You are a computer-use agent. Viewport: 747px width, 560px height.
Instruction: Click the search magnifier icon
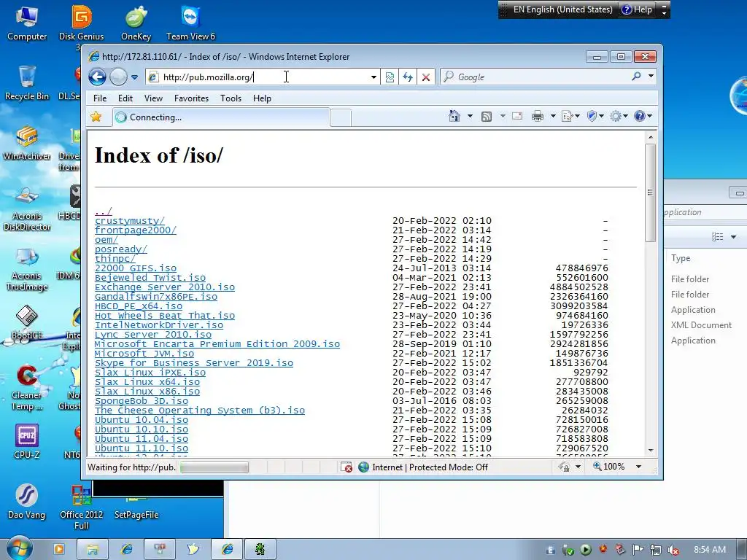click(x=636, y=76)
